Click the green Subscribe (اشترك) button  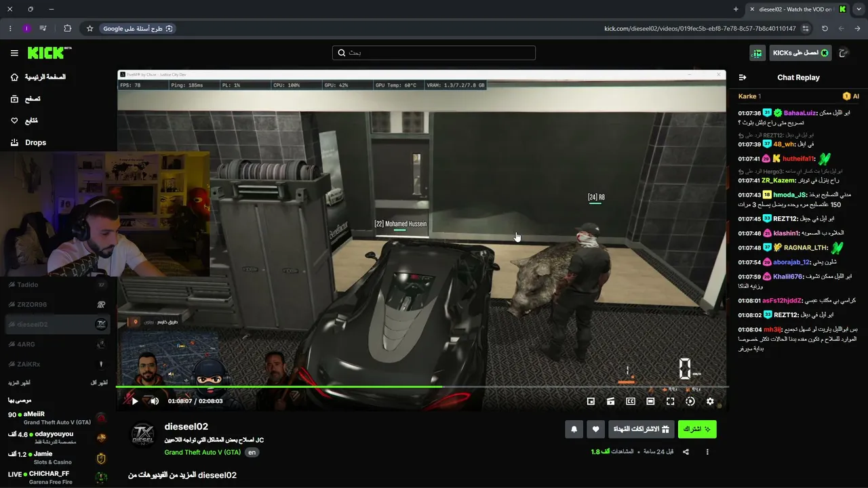point(697,429)
